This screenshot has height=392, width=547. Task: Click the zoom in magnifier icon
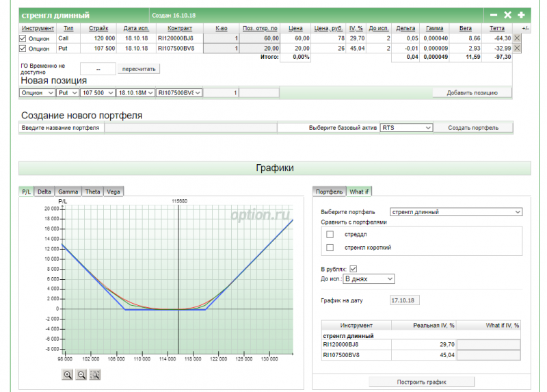click(68, 374)
